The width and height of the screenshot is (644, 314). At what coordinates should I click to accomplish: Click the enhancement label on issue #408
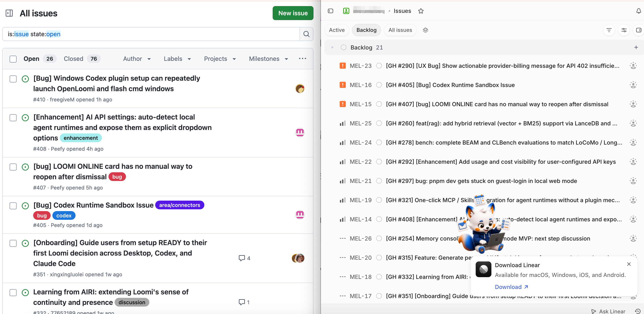[81, 138]
